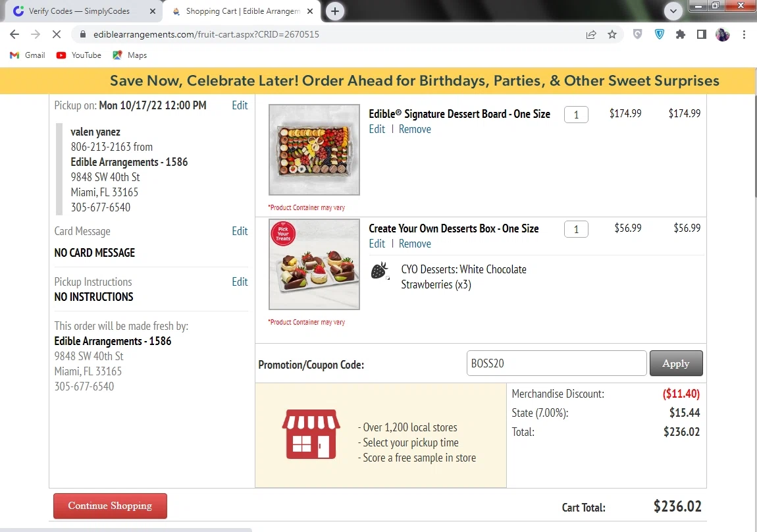Apply the coupon code
This screenshot has width=757, height=532.
point(676,363)
